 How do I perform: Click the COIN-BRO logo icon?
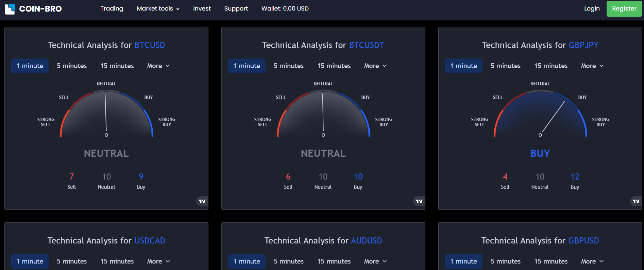click(10, 9)
